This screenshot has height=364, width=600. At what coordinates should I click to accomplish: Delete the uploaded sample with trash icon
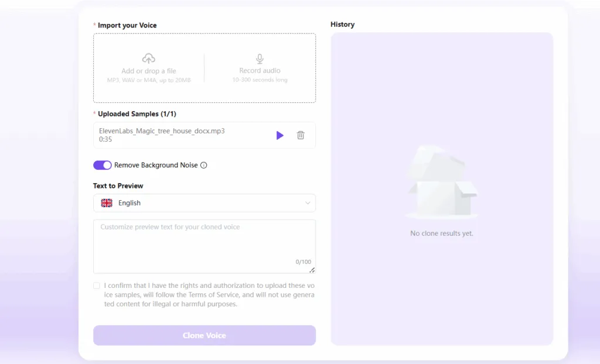point(301,135)
